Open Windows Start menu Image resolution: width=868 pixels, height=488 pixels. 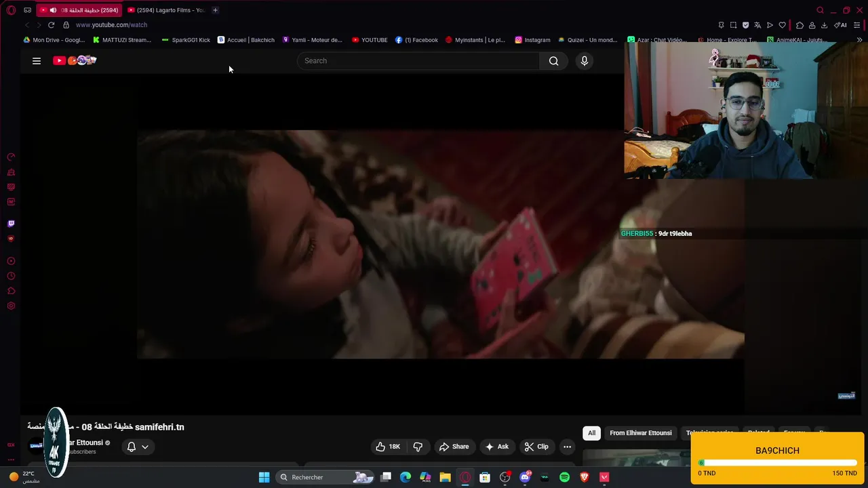(264, 477)
